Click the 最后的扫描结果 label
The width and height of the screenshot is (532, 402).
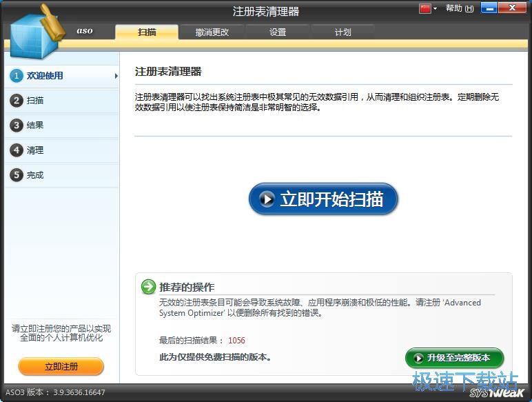(x=191, y=340)
